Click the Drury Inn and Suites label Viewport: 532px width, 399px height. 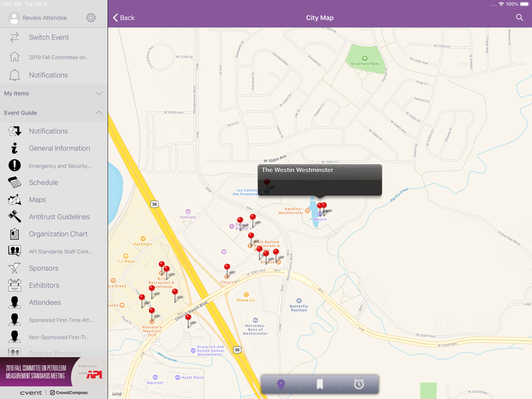coord(210,351)
